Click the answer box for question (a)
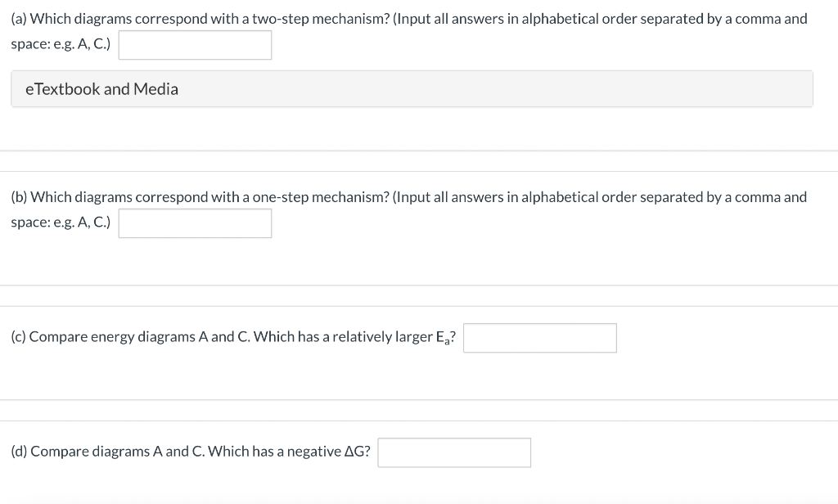 coord(195,45)
